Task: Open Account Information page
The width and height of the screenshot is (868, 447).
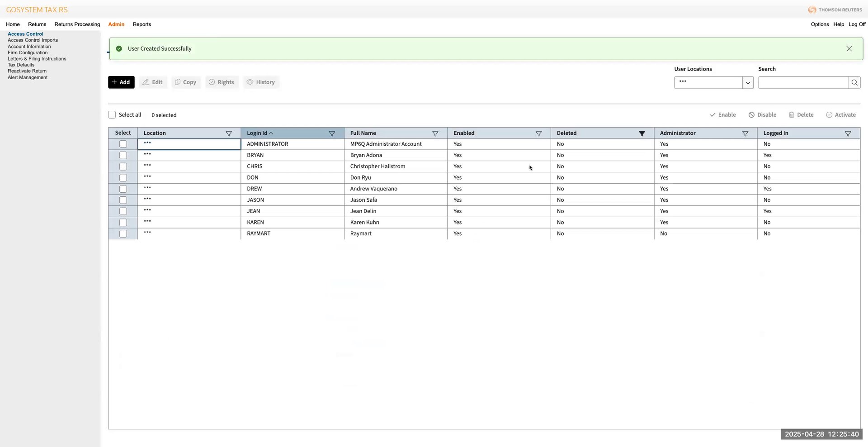Action: tap(29, 47)
